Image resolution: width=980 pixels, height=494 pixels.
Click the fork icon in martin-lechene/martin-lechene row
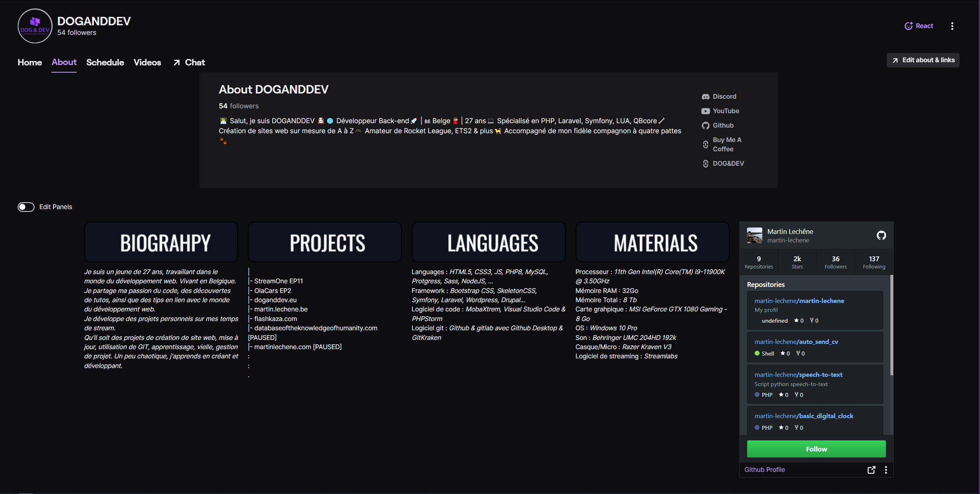point(812,321)
